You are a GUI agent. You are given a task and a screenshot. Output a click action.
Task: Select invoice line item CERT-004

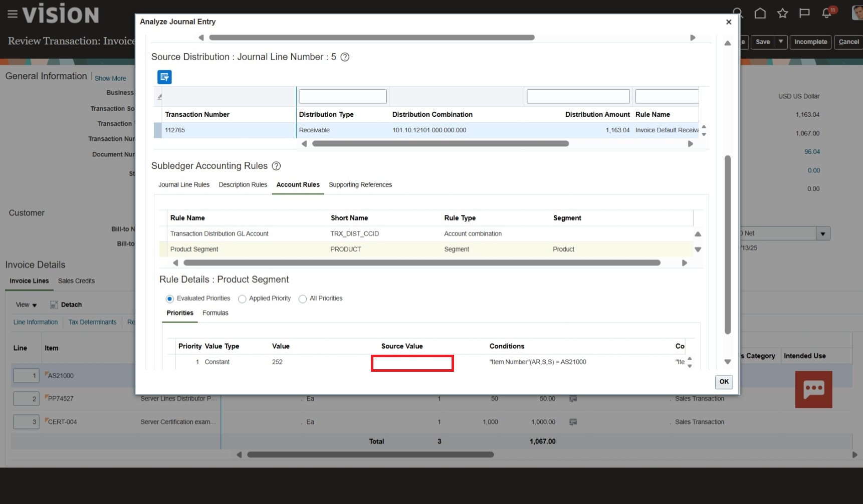point(62,422)
